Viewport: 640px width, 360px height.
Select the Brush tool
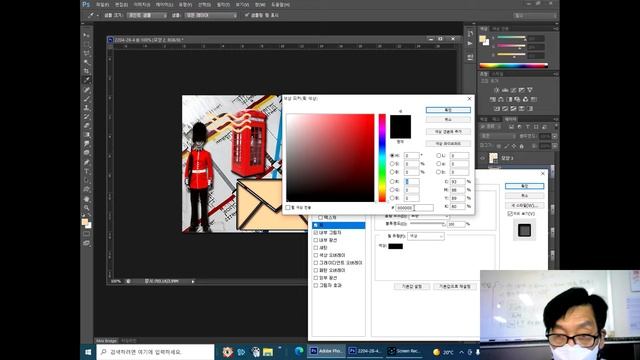point(87,99)
